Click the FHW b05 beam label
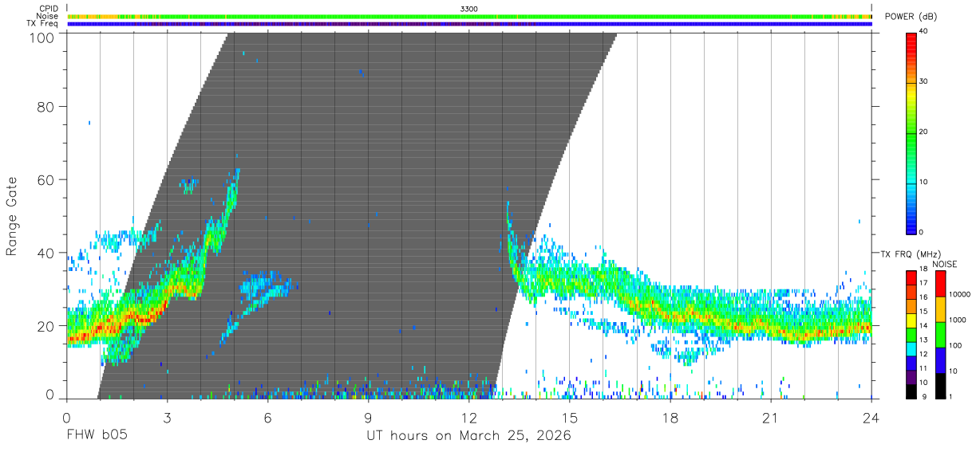Screen dimensions: 980x452 coord(97,435)
